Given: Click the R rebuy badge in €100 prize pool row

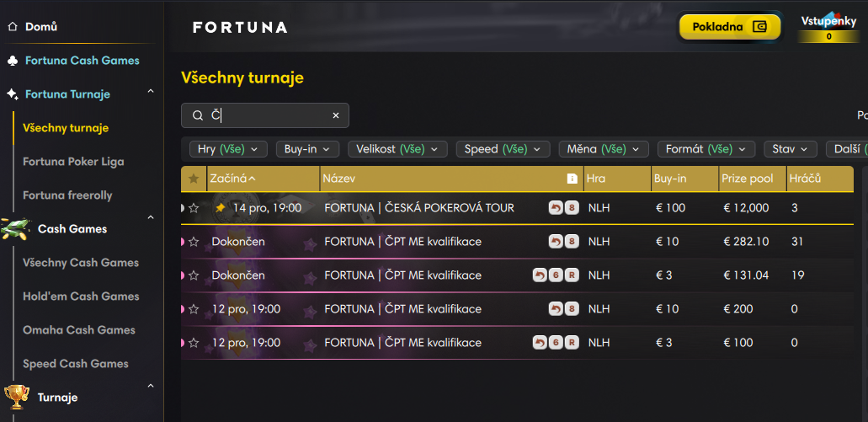Looking at the screenshot, I should click(572, 343).
